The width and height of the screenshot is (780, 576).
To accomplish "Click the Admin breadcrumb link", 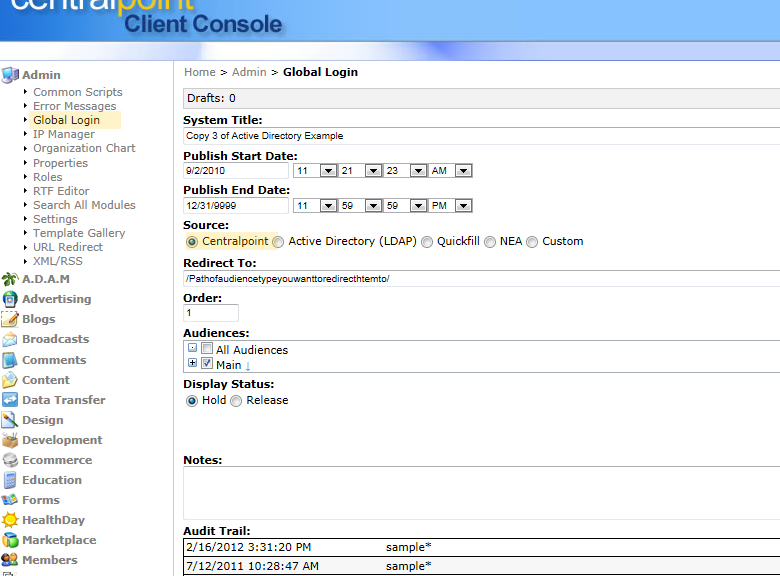I will pos(249,72).
